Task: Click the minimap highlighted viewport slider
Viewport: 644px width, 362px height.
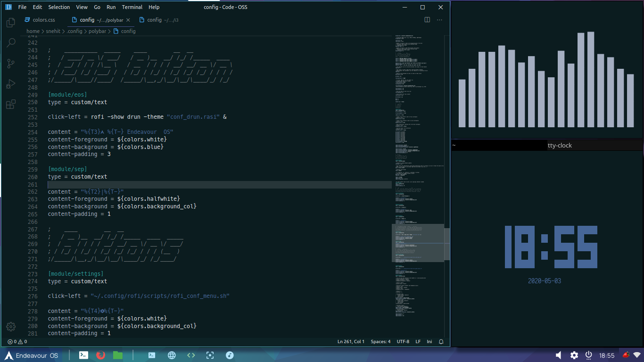Action: coord(418,243)
